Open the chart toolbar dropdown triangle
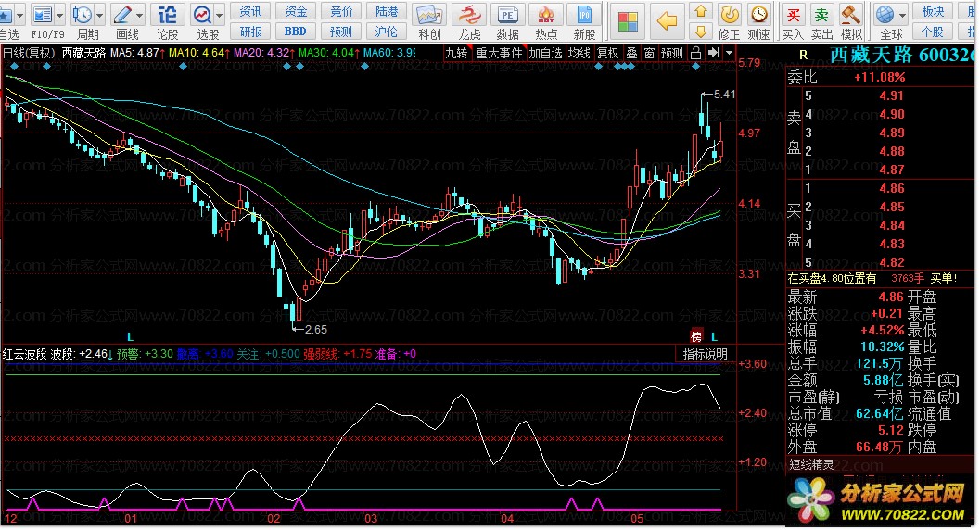 [729, 53]
